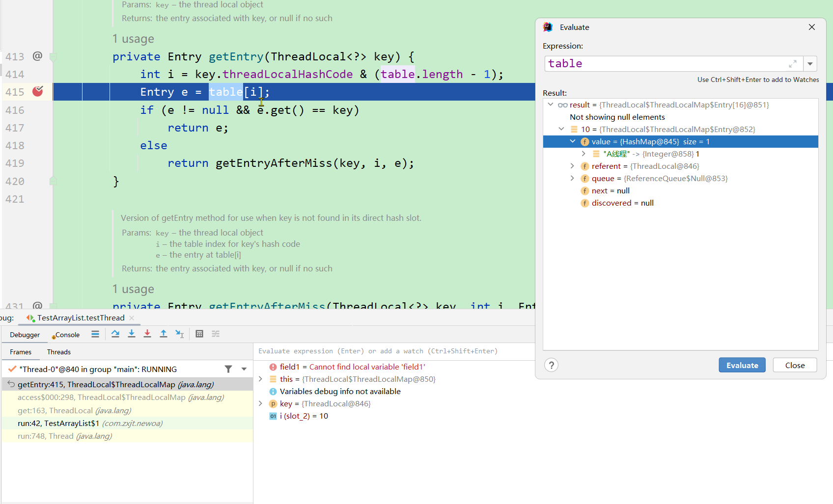
Task: Select frame access$000:298 ThreadLocalMap
Action: 128,398
